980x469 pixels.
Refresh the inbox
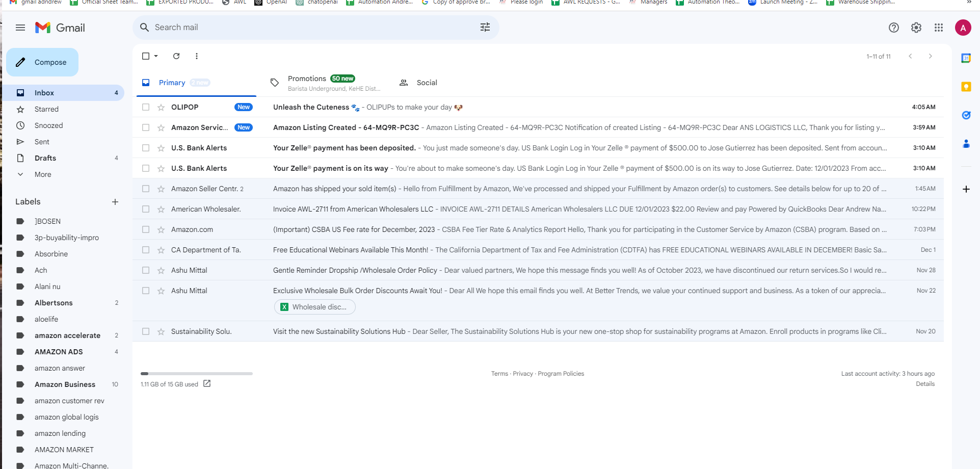176,56
